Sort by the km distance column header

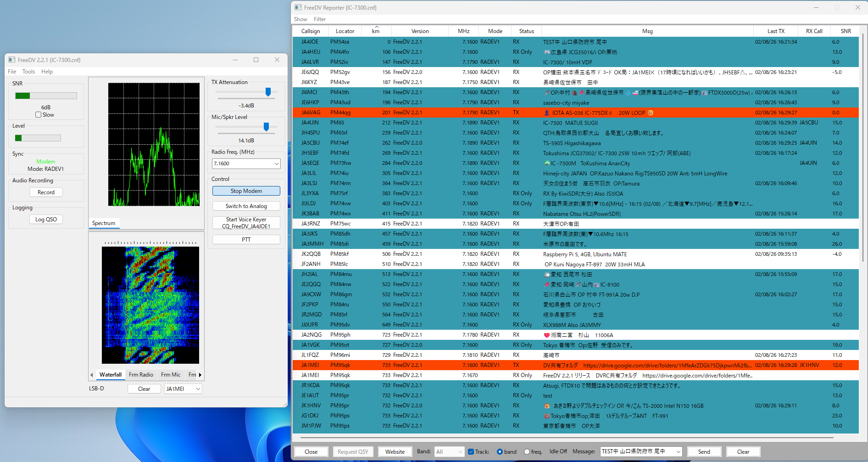point(376,31)
